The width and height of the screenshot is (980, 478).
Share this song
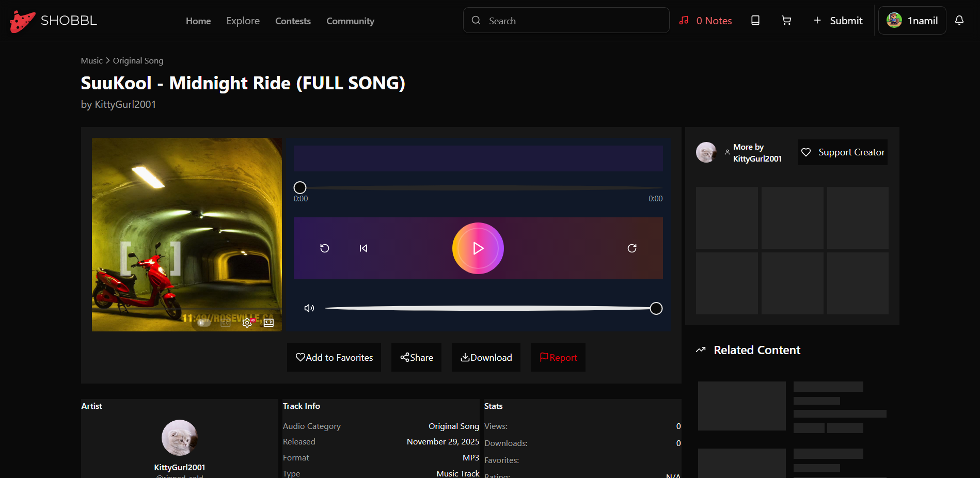416,357
